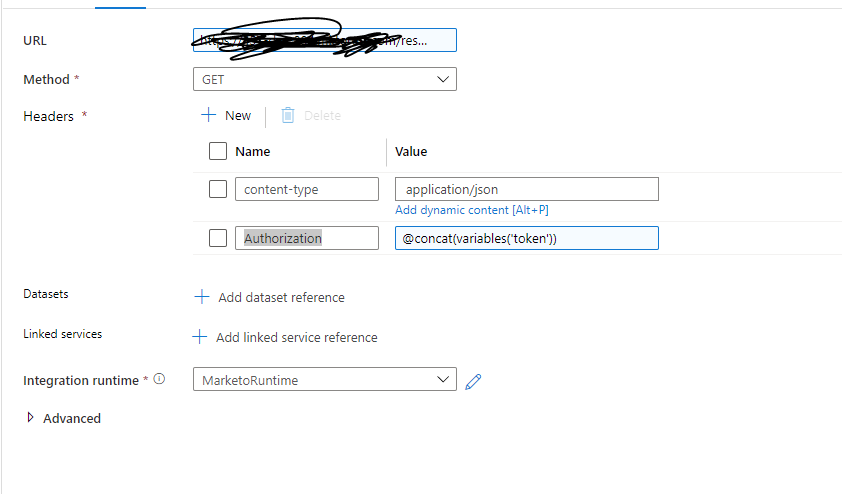The image size is (842, 494).
Task: Click the Datasets label
Action: click(x=46, y=294)
